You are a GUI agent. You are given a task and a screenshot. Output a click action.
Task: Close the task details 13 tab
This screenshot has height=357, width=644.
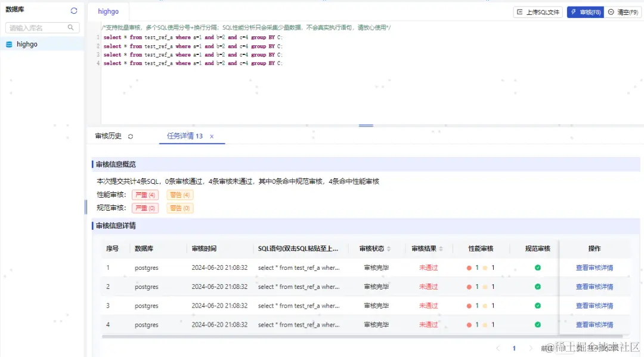click(212, 137)
